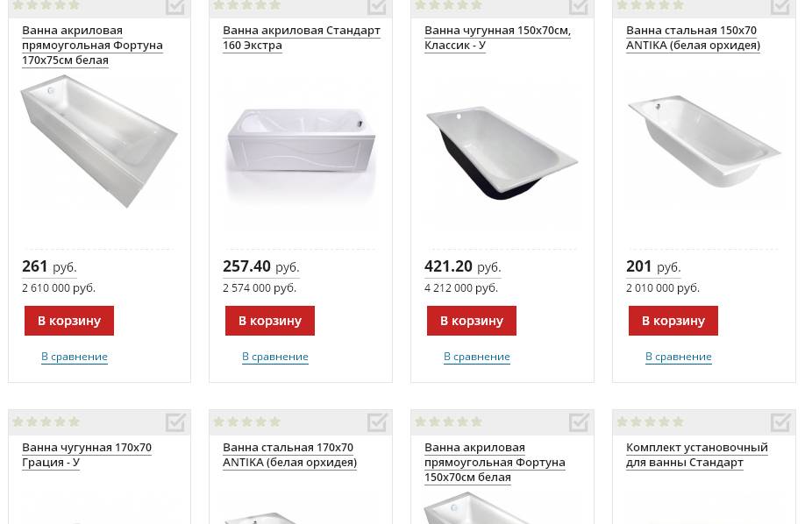Open Ванна акриловая Стандарт 160 Экстра title link
812x524 pixels.
[x=302, y=38]
